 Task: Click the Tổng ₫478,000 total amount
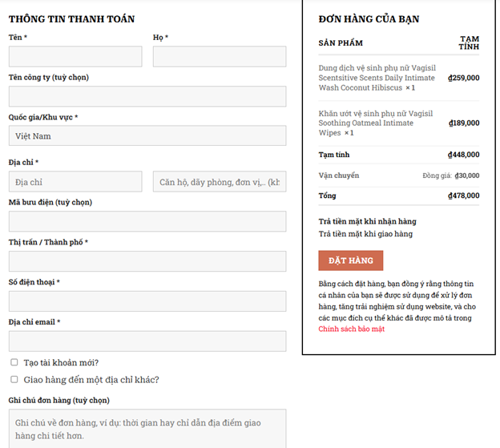(x=463, y=196)
